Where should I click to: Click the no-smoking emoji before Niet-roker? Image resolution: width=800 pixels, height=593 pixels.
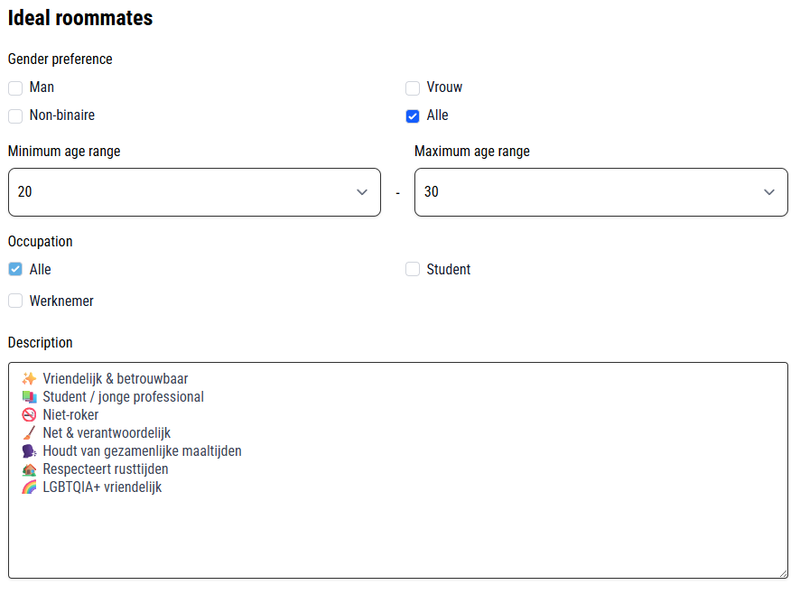(29, 414)
